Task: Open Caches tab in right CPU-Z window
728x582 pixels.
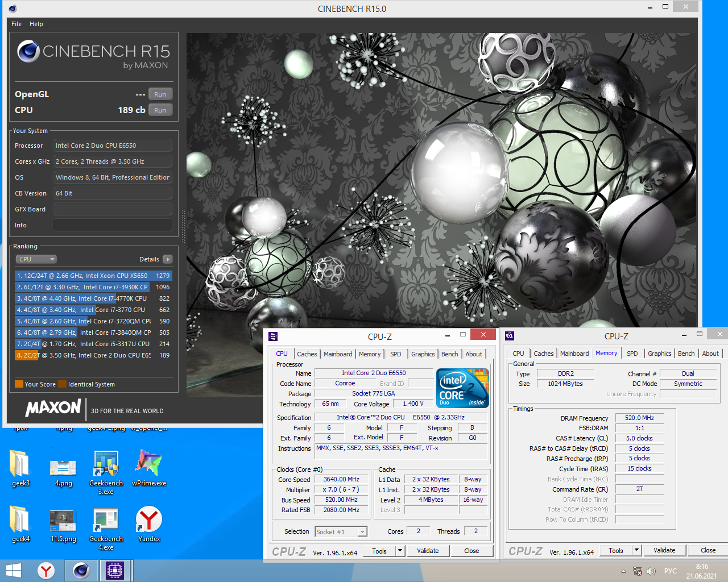Action: 544,354
